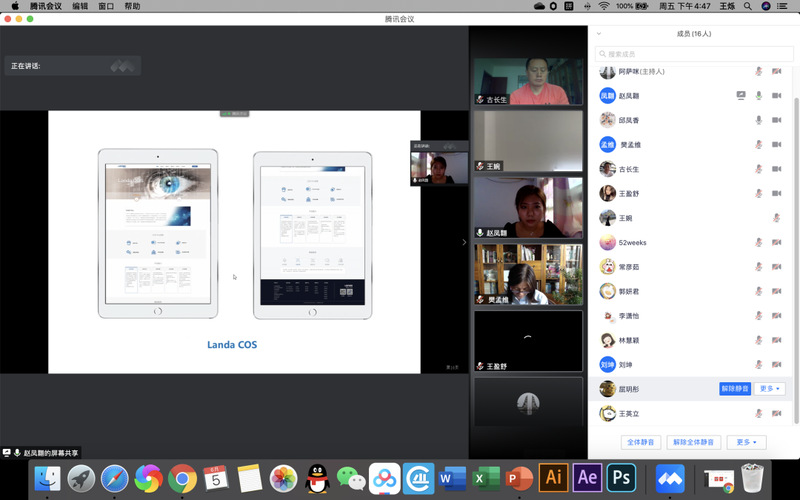Open WeChat from the Dock
The height and width of the screenshot is (500, 800).
350,477
